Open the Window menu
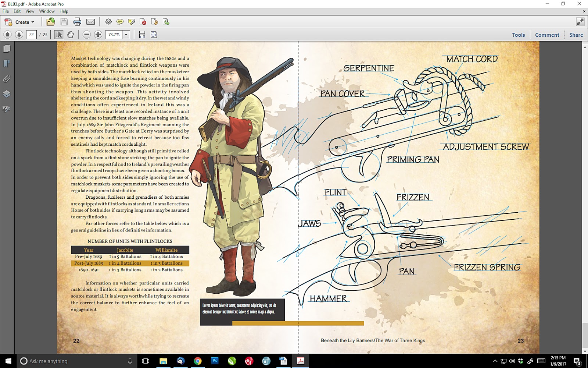588x368 pixels. tap(47, 11)
